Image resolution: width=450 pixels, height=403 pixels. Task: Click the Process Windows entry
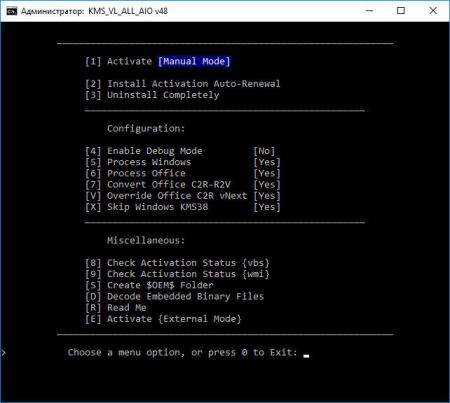[138, 162]
